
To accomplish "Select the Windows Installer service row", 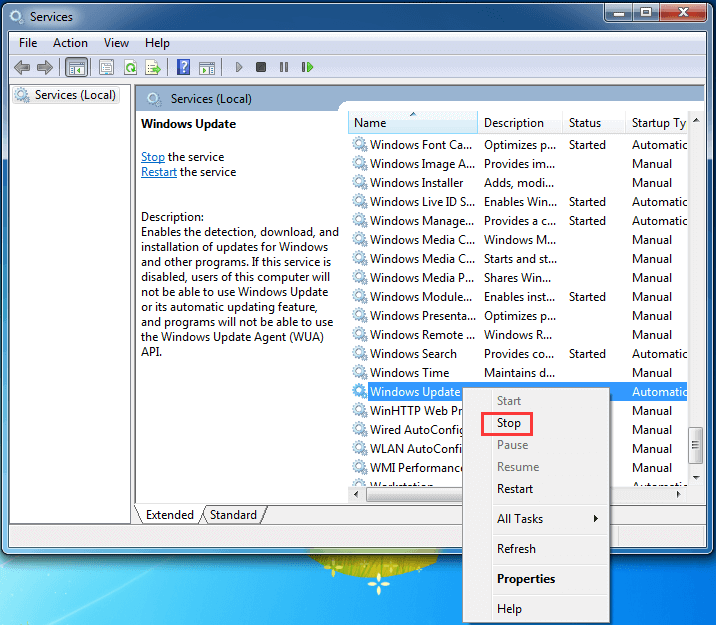I will click(x=519, y=183).
